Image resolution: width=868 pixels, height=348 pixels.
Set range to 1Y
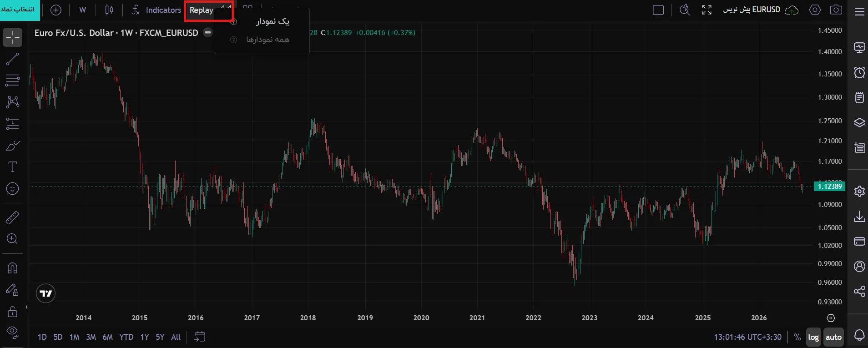tap(145, 337)
